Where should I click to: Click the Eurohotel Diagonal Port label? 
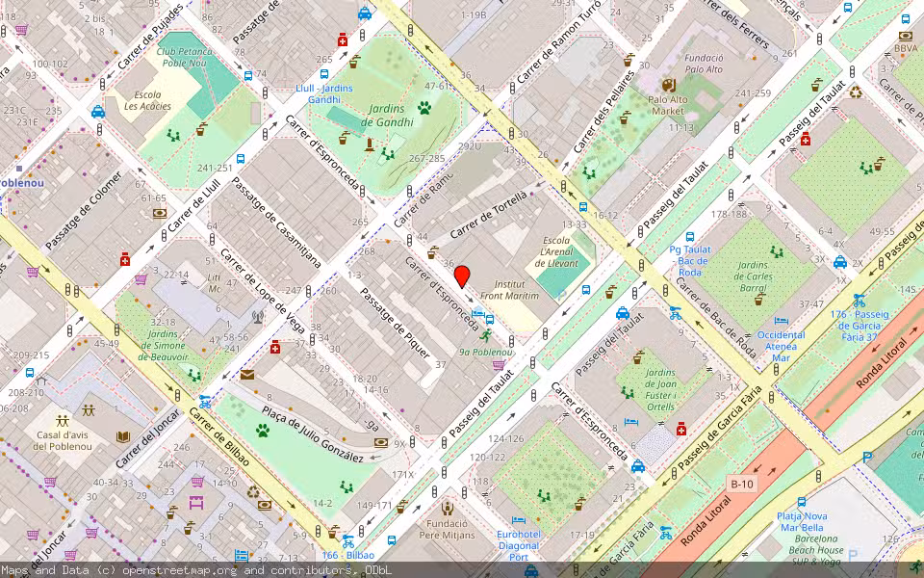[x=519, y=545]
